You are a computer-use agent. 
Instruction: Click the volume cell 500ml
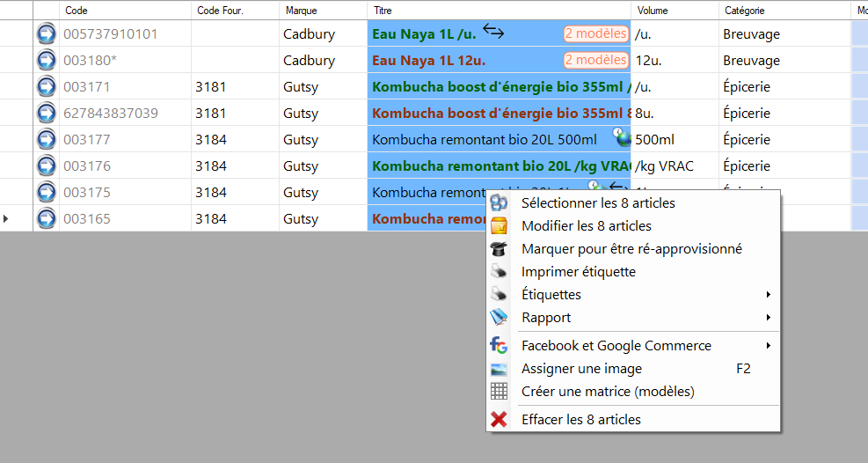[675, 140]
